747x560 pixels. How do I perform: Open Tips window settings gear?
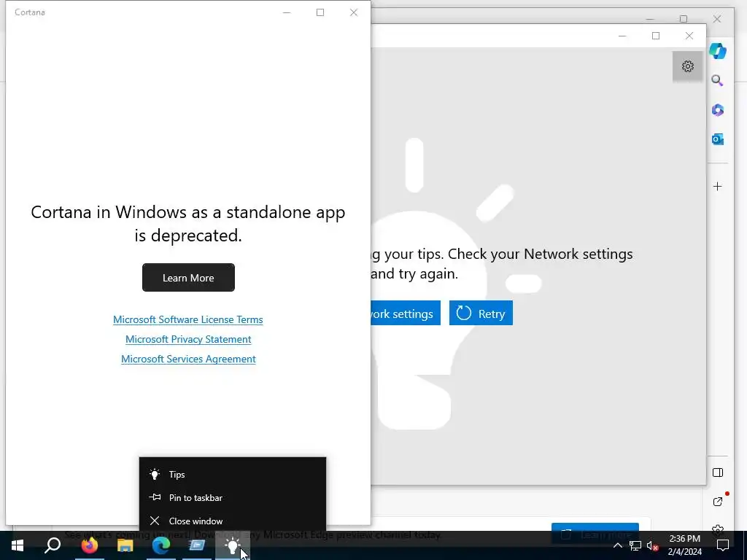687,66
